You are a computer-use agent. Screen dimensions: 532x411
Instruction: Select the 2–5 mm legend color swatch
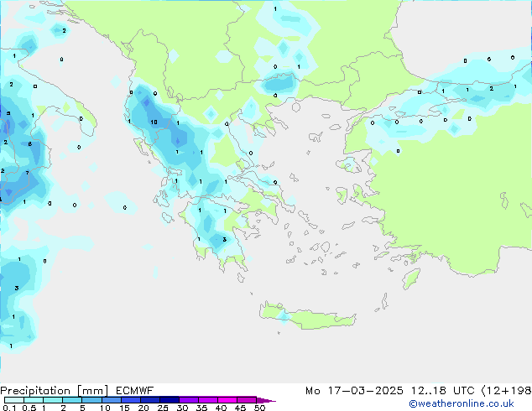pyautogui.click(x=72, y=400)
